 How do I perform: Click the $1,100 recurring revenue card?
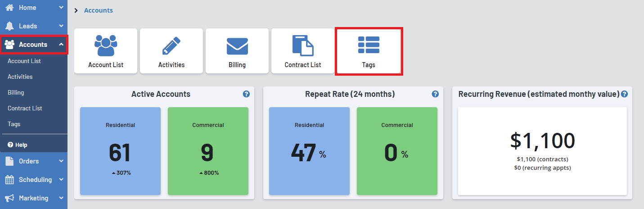coord(542,151)
